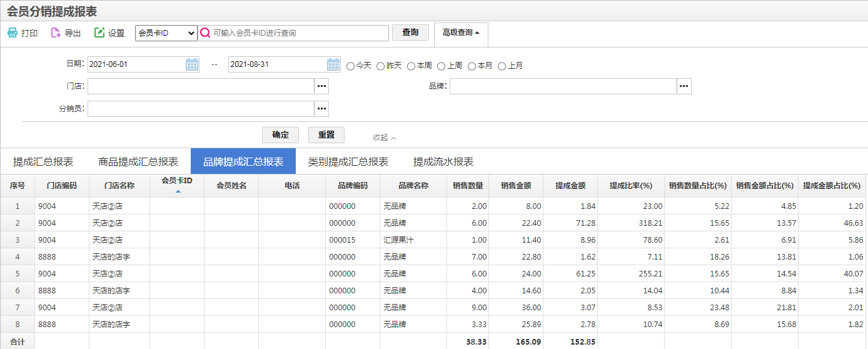Open the 会员卡ID search type dropdown
This screenshot has width=868, height=349.
(166, 33)
